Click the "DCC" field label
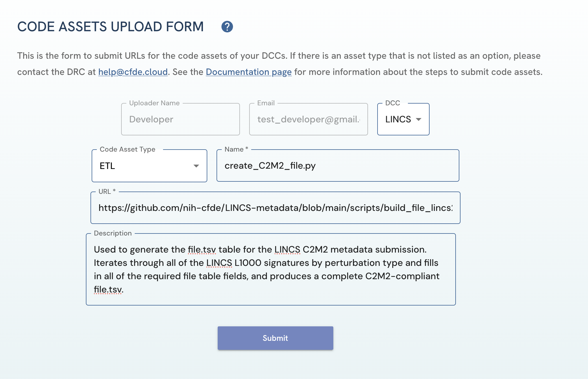 point(393,103)
